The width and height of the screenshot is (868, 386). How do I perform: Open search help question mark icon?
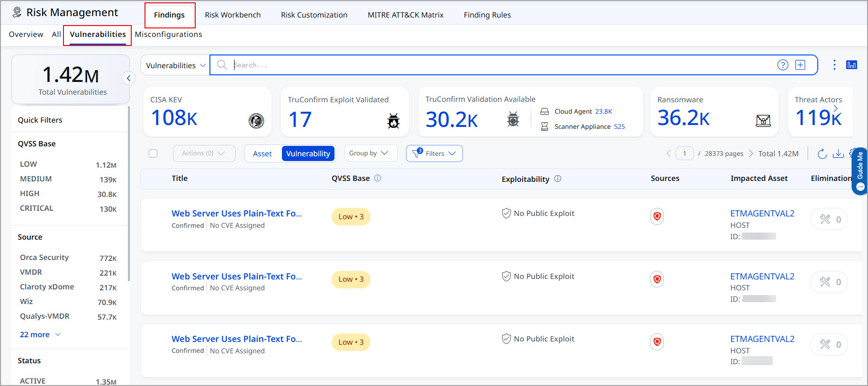[783, 65]
